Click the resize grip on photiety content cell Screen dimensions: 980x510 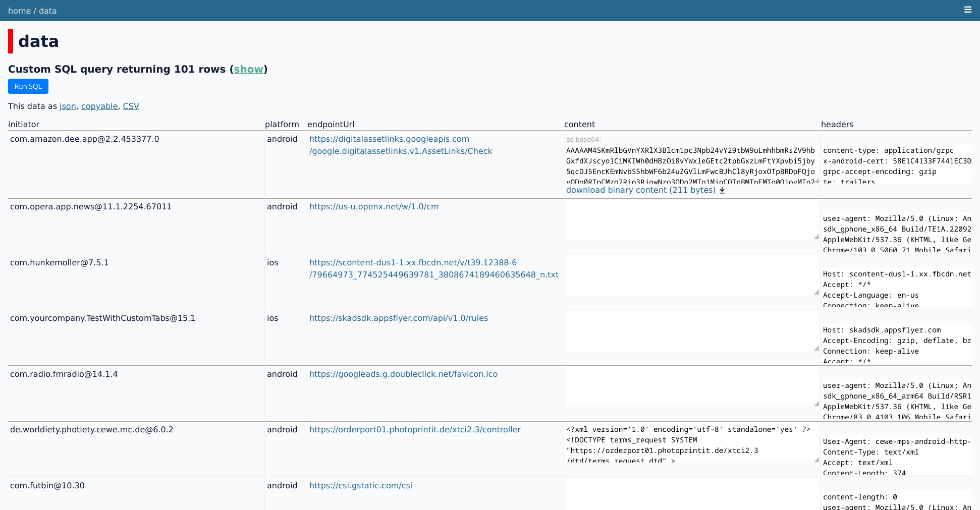click(818, 460)
